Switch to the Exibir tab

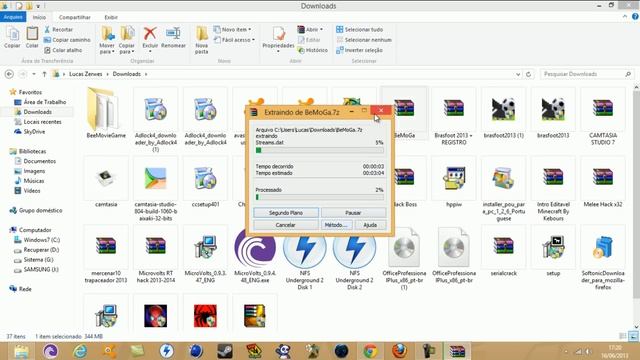(x=111, y=17)
